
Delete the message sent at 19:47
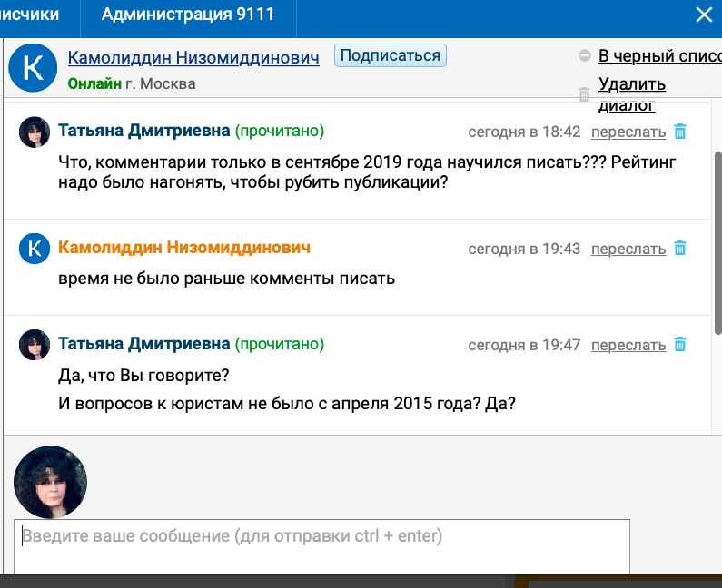pos(680,345)
